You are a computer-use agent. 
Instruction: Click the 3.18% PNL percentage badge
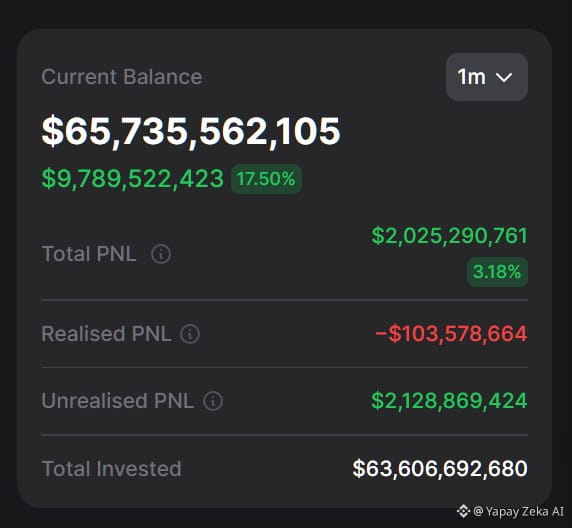497,271
